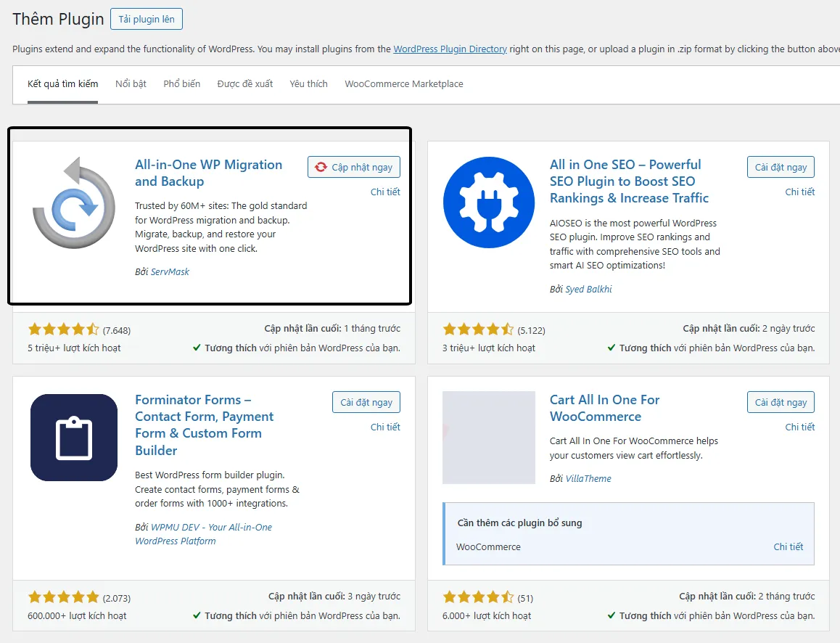Screen dimensions: 840x643
Task: Open the Yêu thích tab
Action: coord(308,84)
